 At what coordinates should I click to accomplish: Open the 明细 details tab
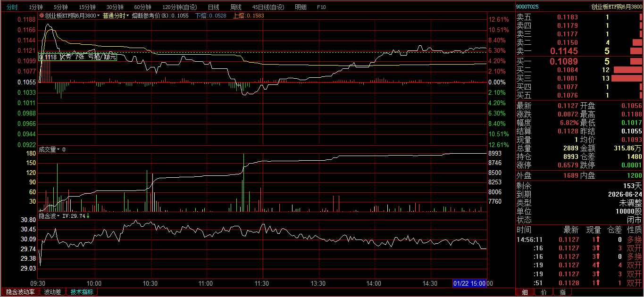[300, 7]
